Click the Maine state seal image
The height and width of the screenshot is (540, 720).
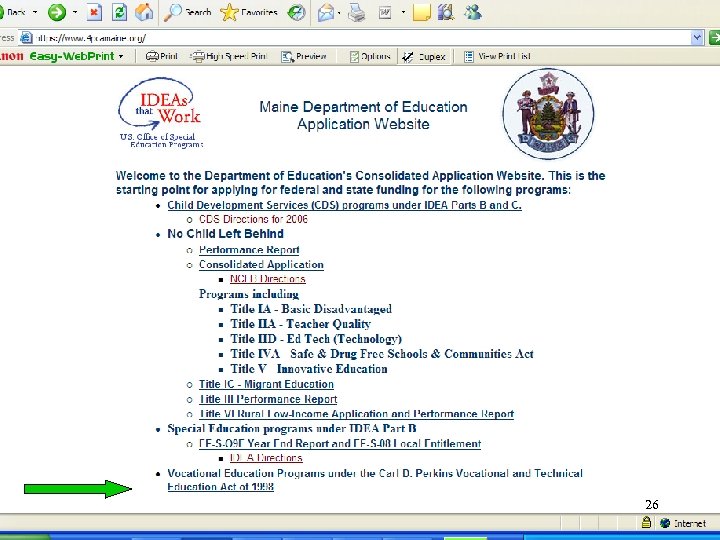(x=548, y=113)
